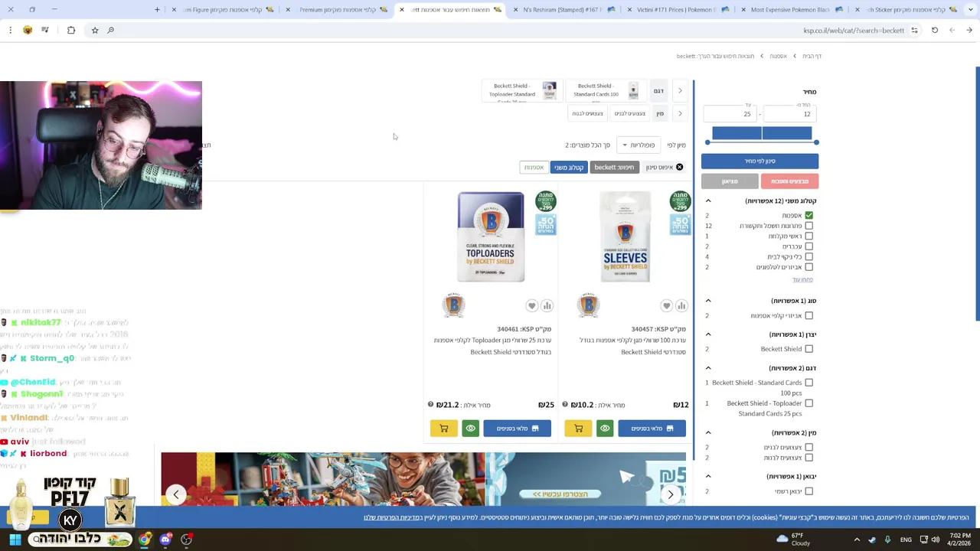
Task: Reset filters with the X icon
Action: click(x=679, y=167)
